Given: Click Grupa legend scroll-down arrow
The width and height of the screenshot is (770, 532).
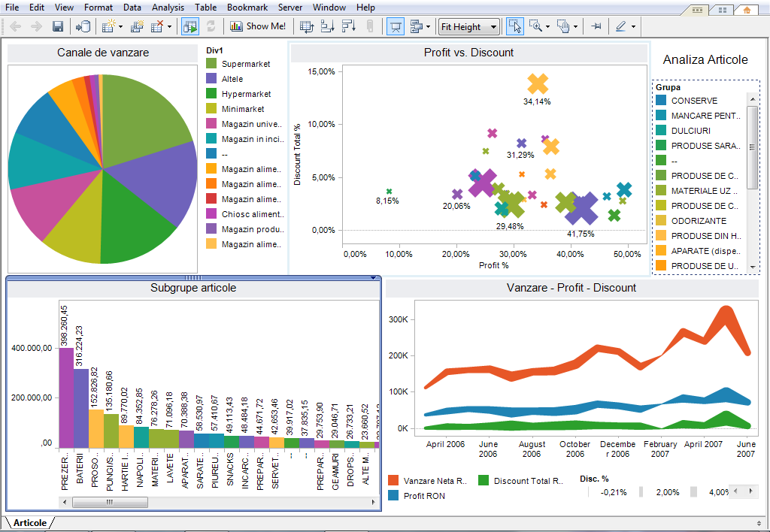Looking at the screenshot, I should pyautogui.click(x=753, y=267).
